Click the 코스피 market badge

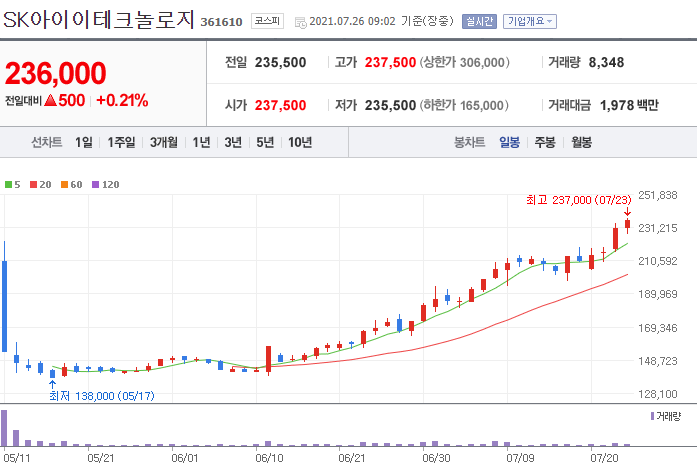[x=267, y=20]
